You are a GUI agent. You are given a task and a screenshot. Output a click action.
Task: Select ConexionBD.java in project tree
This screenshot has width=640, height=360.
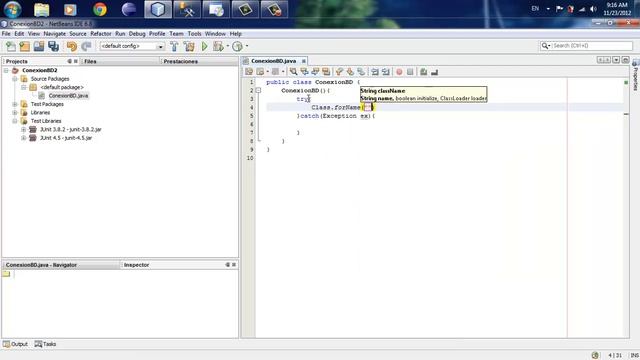point(68,96)
